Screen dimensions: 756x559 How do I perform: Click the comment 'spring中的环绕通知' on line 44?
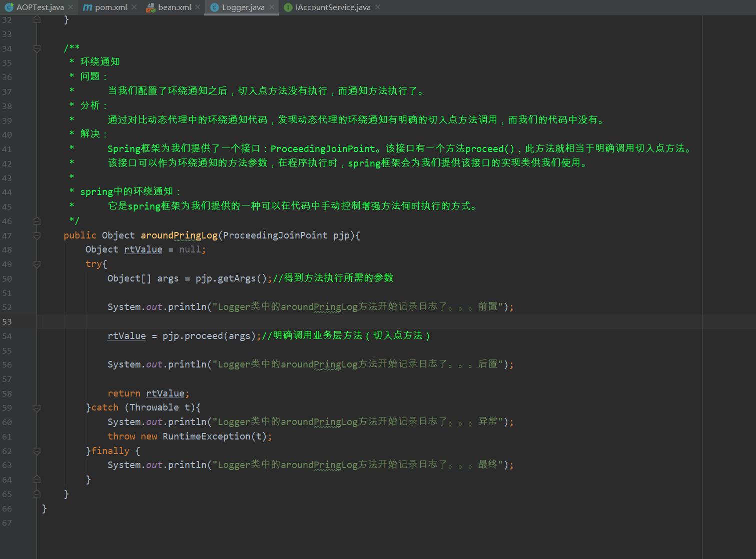click(127, 191)
